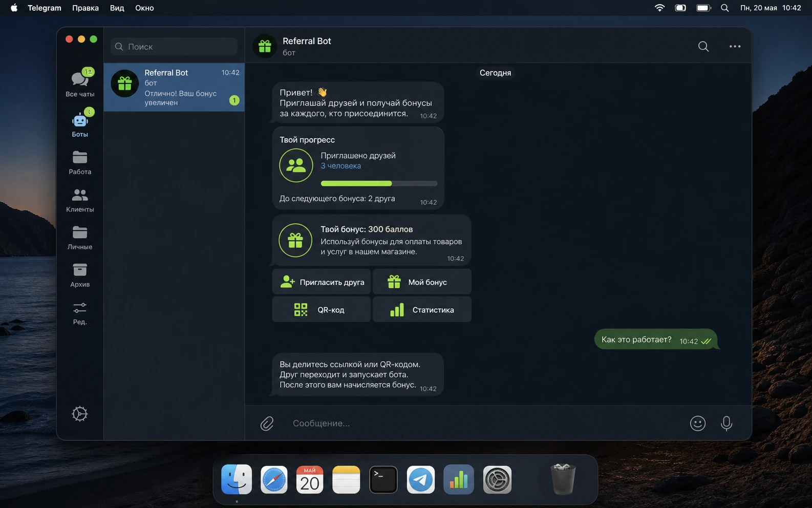Open the Apple menu
The width and height of the screenshot is (812, 508).
[14, 8]
